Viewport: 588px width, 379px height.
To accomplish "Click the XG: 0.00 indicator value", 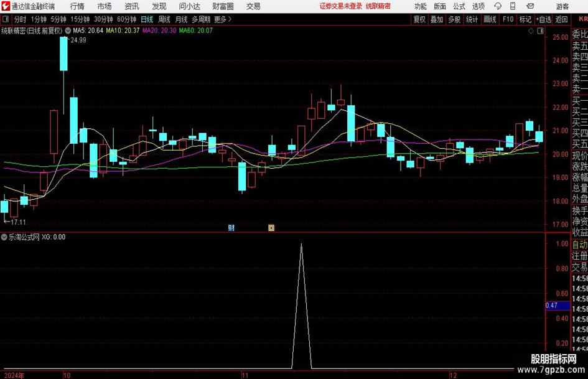I will tap(54, 237).
